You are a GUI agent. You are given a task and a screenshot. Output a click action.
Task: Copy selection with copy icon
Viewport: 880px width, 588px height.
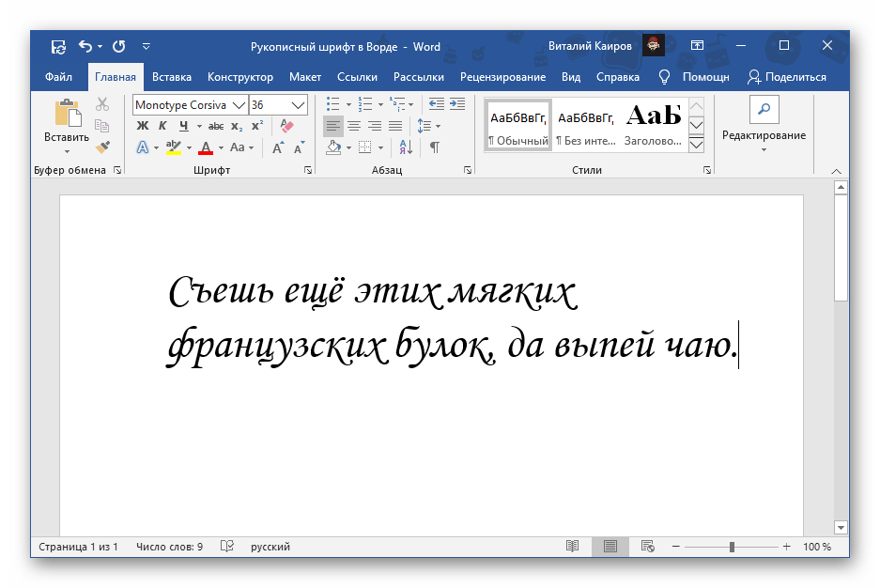pyautogui.click(x=102, y=126)
